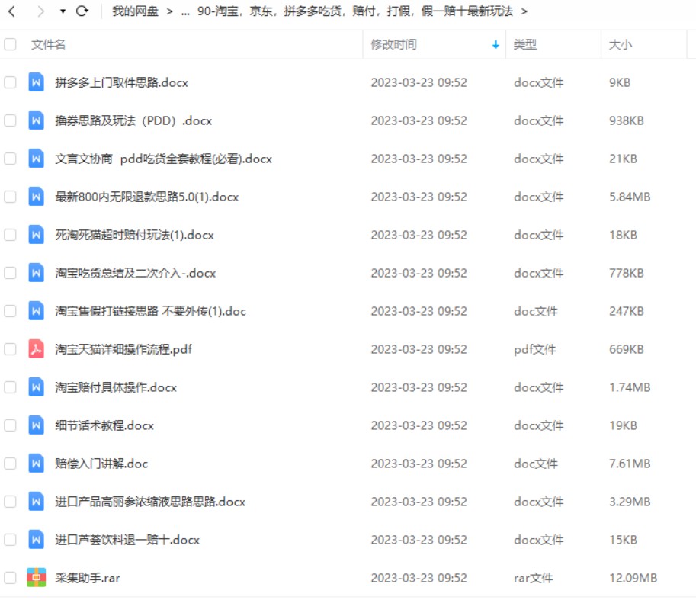Check the box for 最新800内无限退款思路5.0(1).docx
Viewport: 696px width, 616px height.
coord(10,197)
